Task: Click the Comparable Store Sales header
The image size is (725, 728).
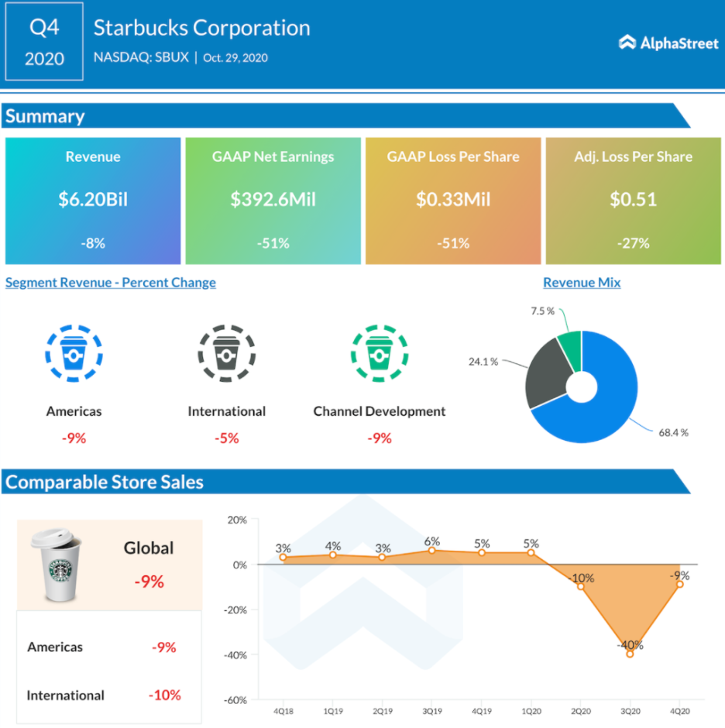Action: pos(105,482)
